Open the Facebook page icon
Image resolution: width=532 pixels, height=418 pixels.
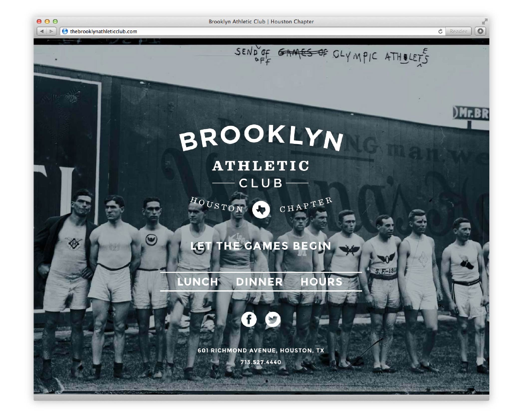(x=249, y=319)
